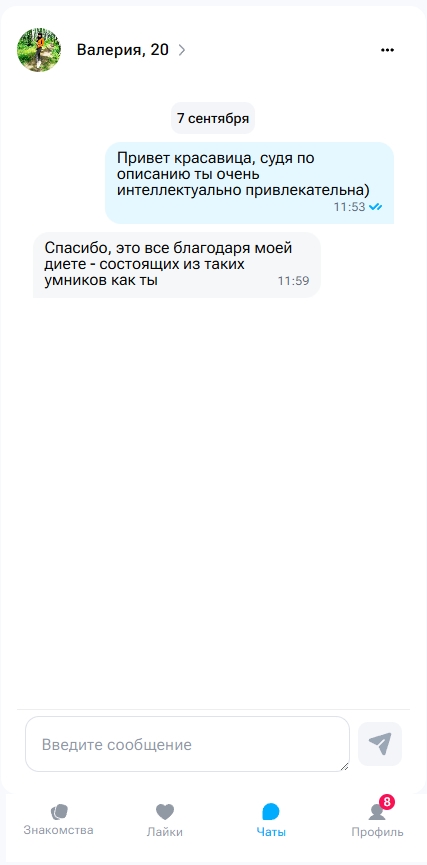
Task: Open the Знакомства cards icon
Action: click(x=58, y=812)
